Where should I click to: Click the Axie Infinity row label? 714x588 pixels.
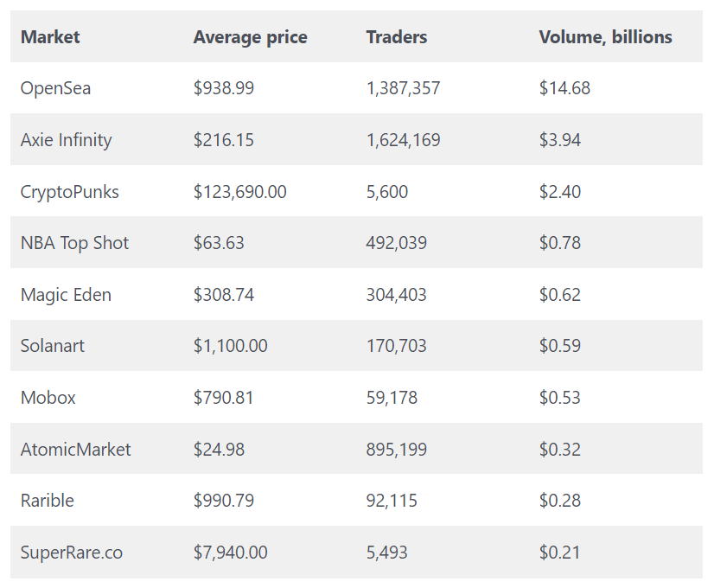click(66, 140)
